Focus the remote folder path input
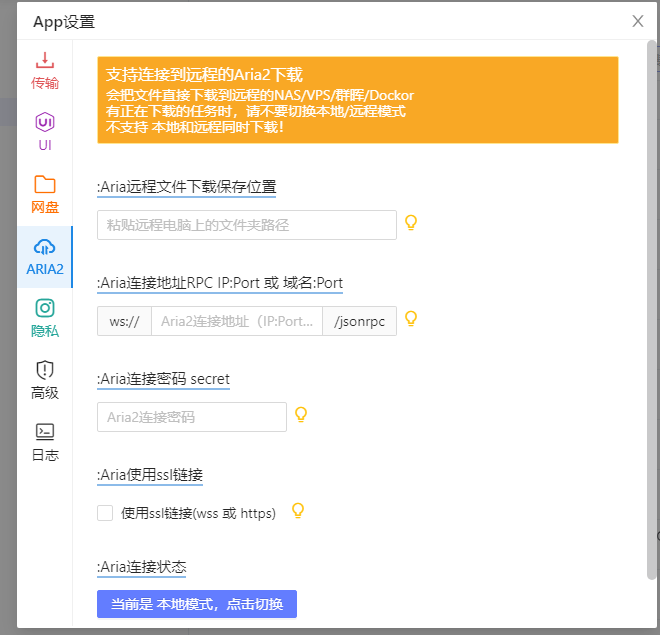660x635 pixels. pyautogui.click(x=247, y=225)
